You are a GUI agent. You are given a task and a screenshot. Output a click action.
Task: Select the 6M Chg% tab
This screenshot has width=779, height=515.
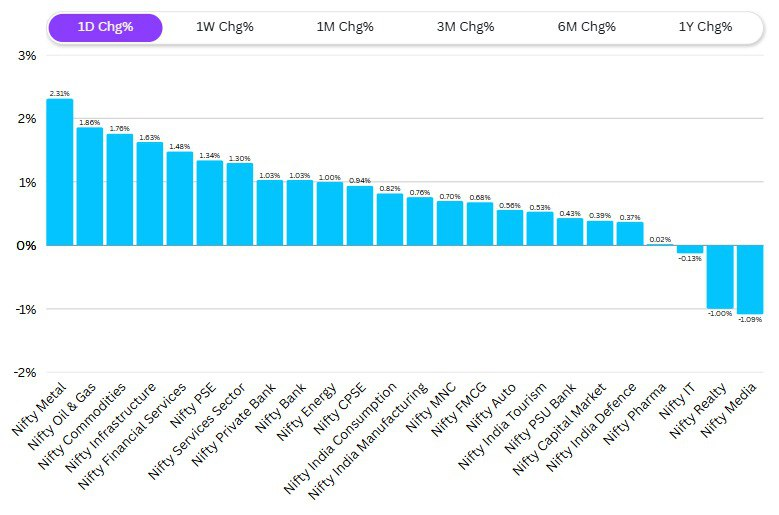(x=587, y=27)
